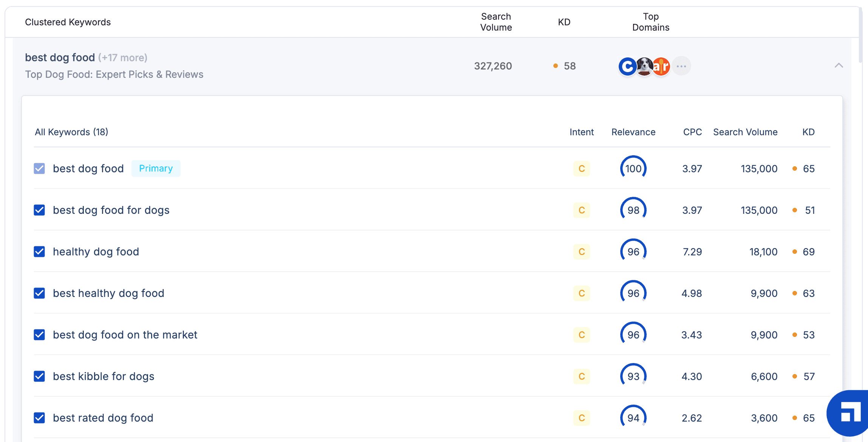Sort inner table by Search Volume header
This screenshot has height=442, width=868.
pyautogui.click(x=745, y=132)
